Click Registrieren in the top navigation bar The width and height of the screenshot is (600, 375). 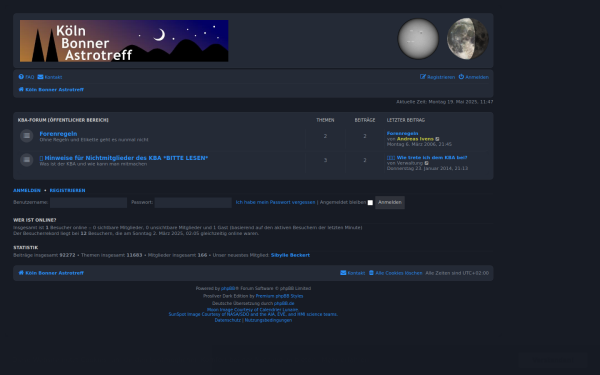click(437, 77)
